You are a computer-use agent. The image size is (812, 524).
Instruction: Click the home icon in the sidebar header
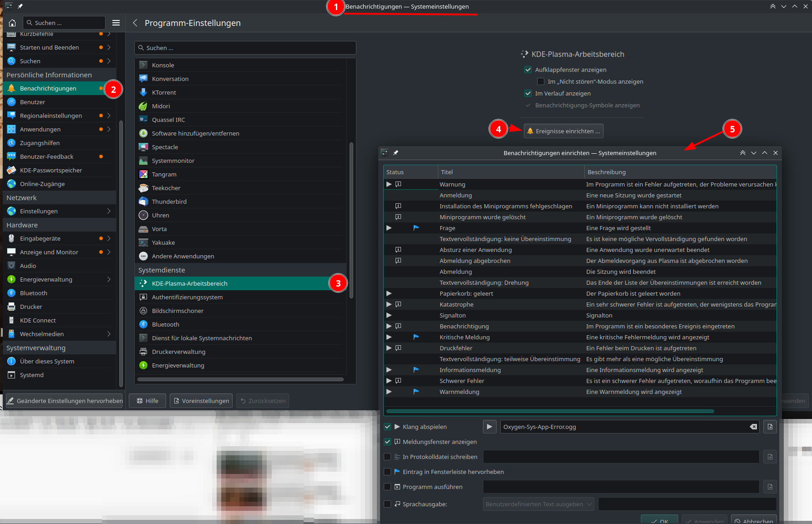point(12,23)
